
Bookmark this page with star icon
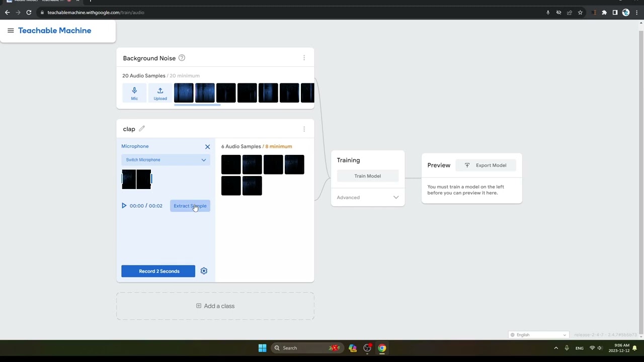(580, 13)
